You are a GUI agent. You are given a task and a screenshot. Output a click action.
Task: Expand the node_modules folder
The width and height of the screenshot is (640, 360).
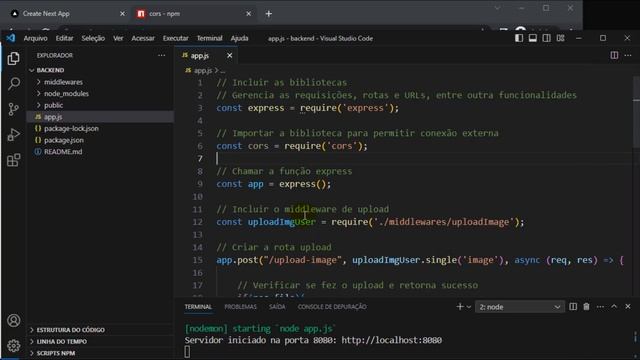[100, 93]
